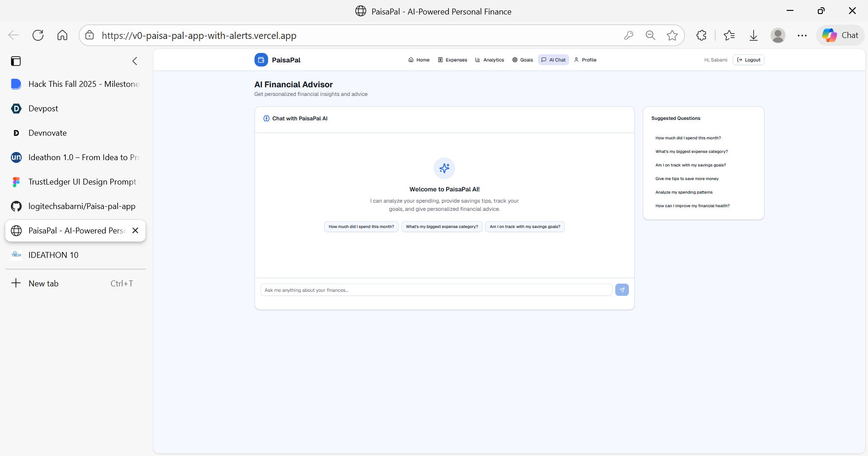
Task: Click the address bar URL
Action: click(199, 35)
